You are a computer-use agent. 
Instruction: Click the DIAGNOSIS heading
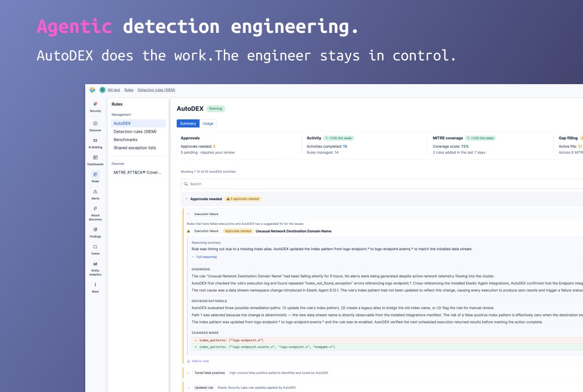[201, 270]
